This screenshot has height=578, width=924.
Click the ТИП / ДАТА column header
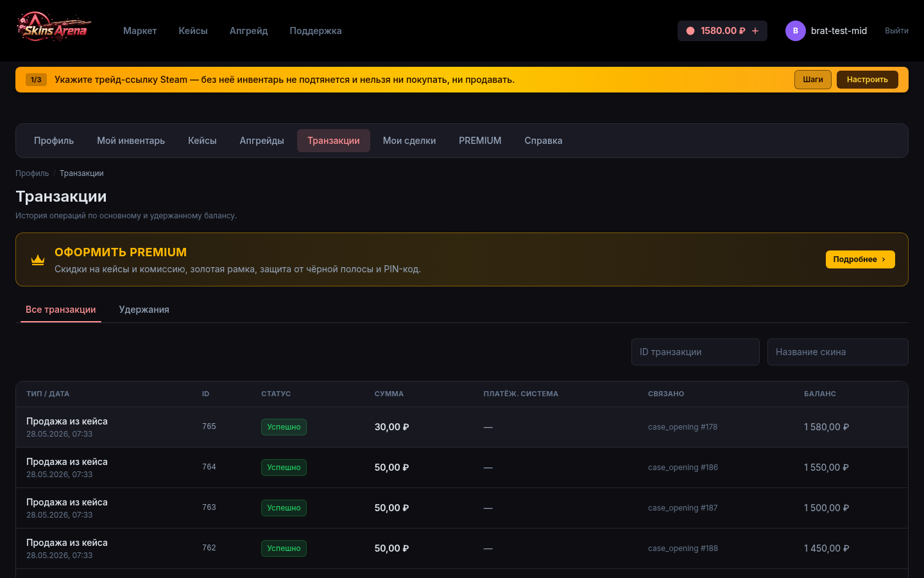pyautogui.click(x=48, y=394)
